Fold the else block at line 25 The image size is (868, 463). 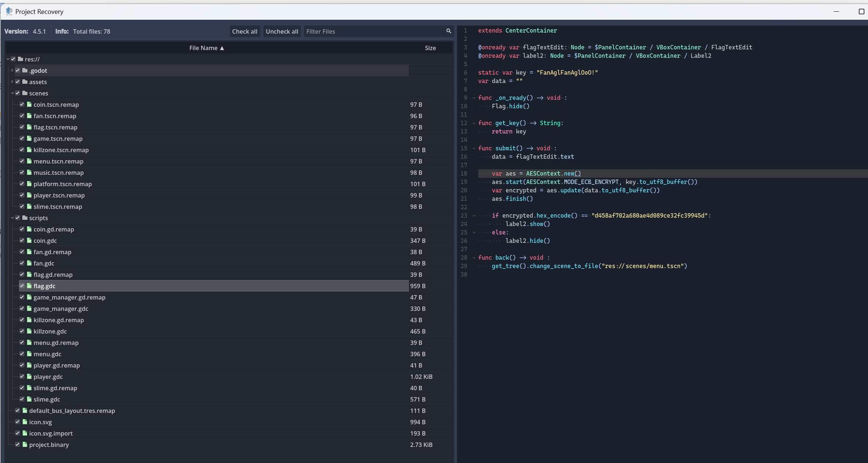click(x=474, y=233)
